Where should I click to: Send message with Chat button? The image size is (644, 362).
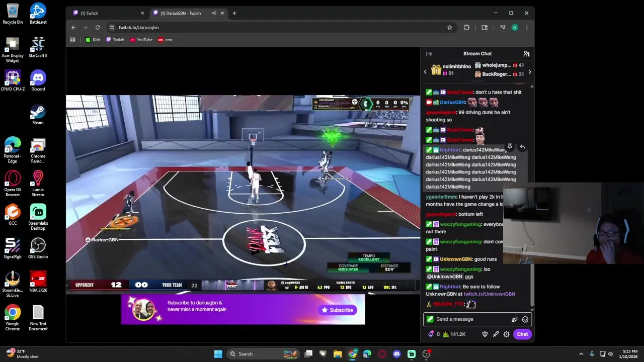click(522, 334)
